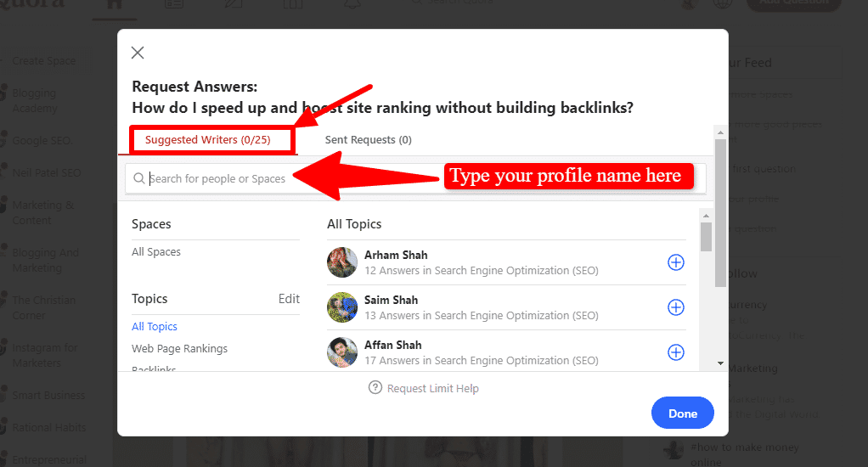Close the Request Answers dialog with X

coord(138,53)
